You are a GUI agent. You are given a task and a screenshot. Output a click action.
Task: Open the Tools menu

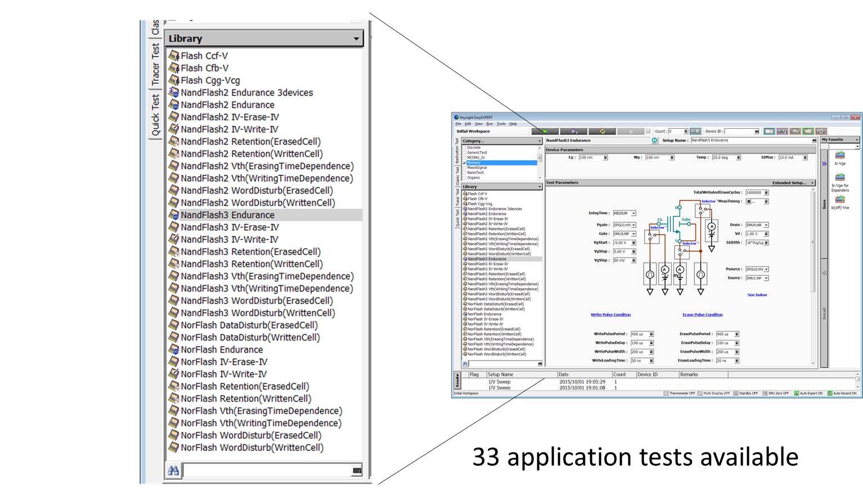[x=501, y=124]
